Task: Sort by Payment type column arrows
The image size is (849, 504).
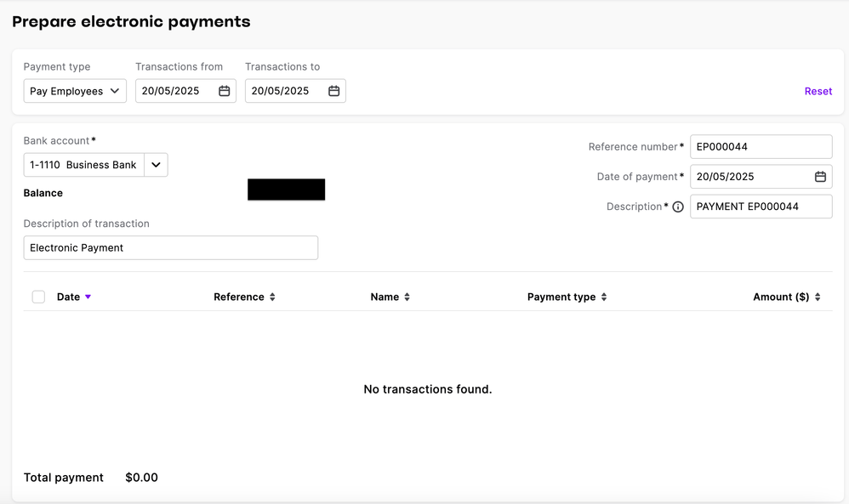Action: pos(604,297)
